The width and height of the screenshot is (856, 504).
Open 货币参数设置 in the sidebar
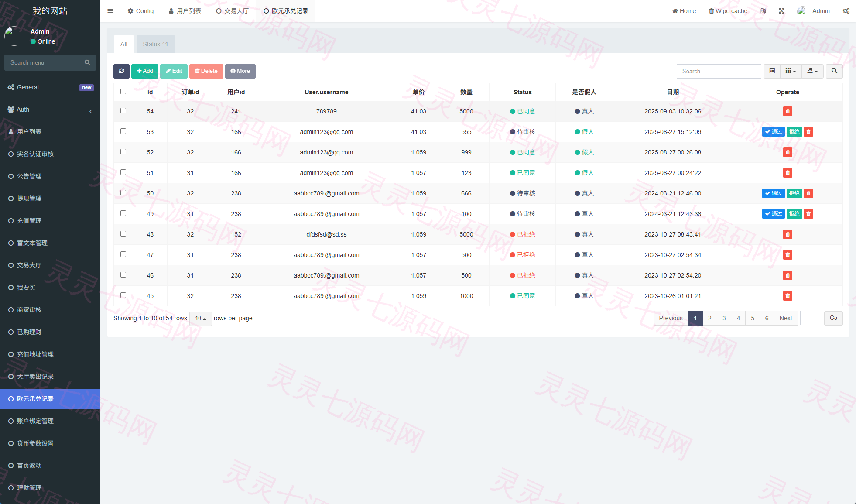[50, 443]
